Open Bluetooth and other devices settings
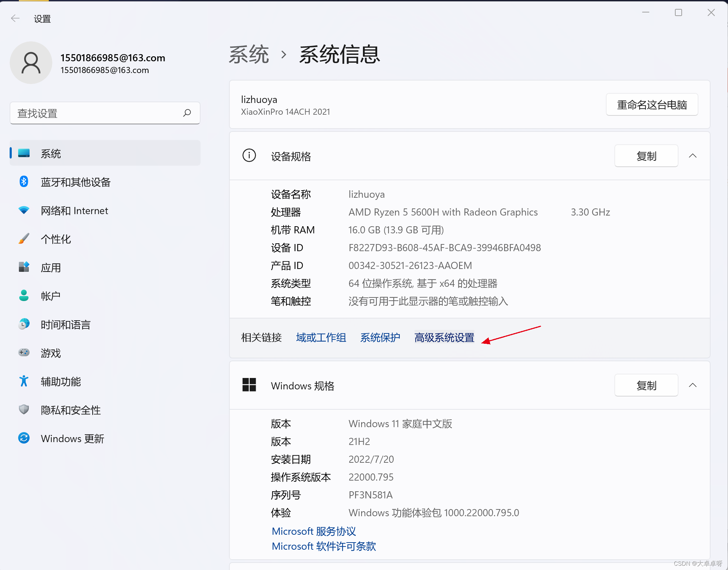This screenshot has height=570, width=728. click(76, 182)
